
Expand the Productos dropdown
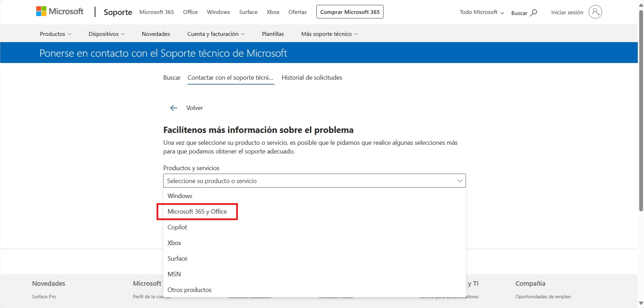click(56, 34)
